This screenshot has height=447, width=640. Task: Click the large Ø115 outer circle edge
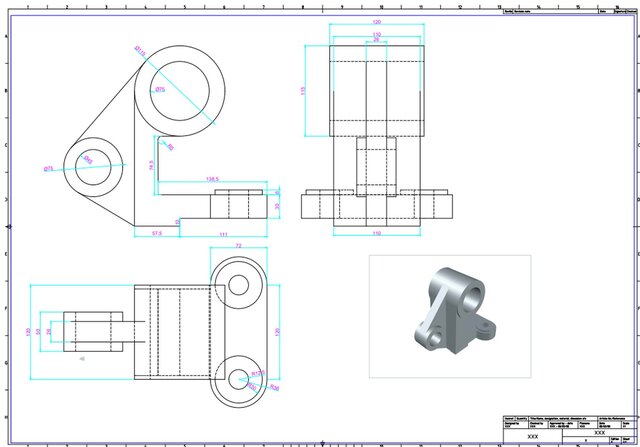point(225,91)
